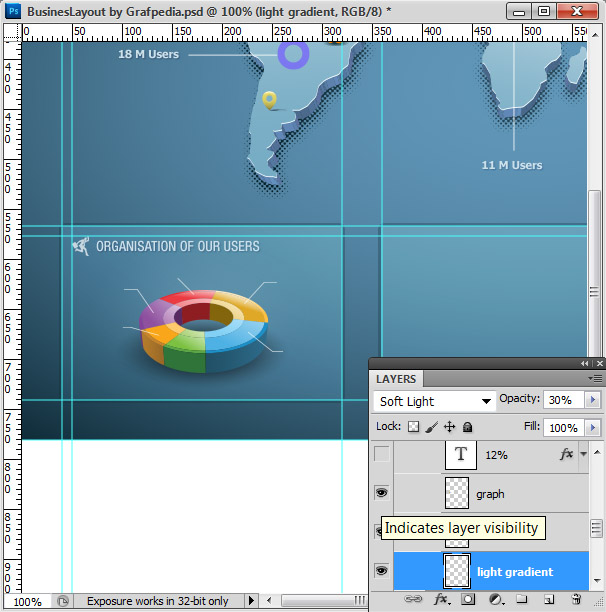Viewport: 606px width, 612px height.
Task: Click the document scroll up arrow
Action: 595,35
